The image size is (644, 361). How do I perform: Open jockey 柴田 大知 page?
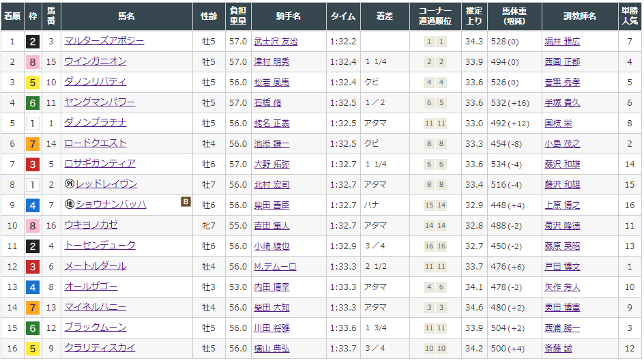pos(272,308)
